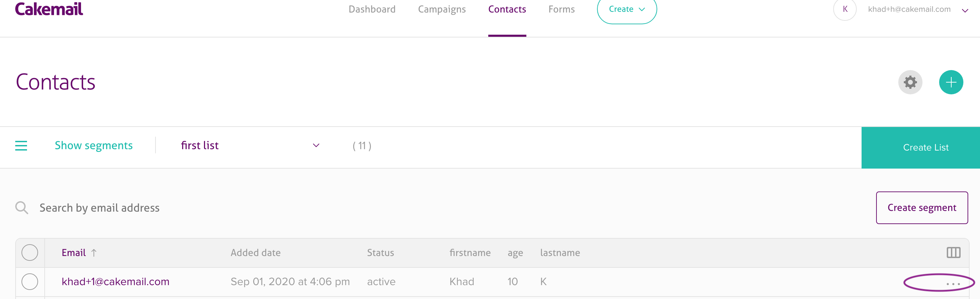Click the Create segment button
This screenshot has width=980, height=299.
point(921,207)
